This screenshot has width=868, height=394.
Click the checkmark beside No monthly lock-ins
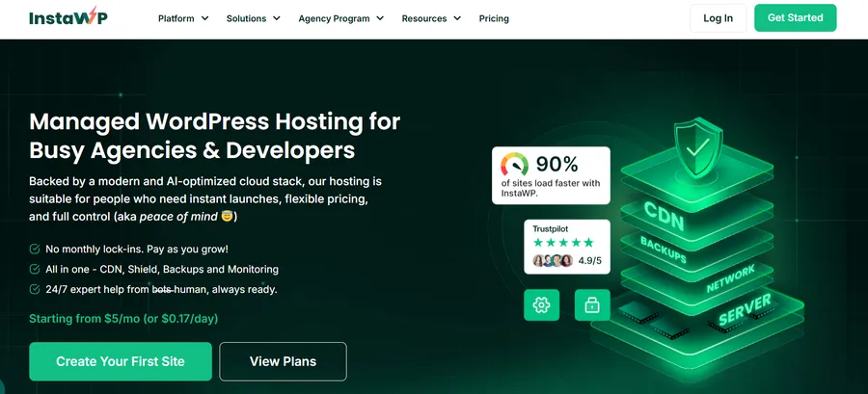pos(35,249)
